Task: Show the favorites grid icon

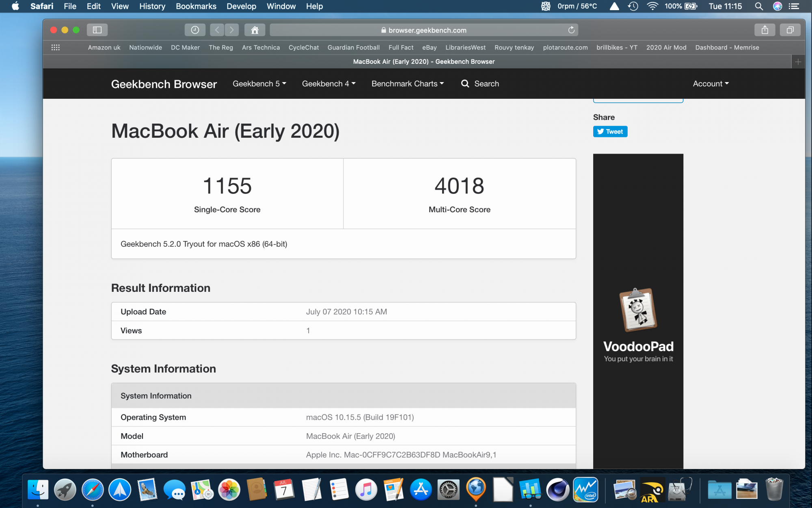Action: pyautogui.click(x=56, y=48)
